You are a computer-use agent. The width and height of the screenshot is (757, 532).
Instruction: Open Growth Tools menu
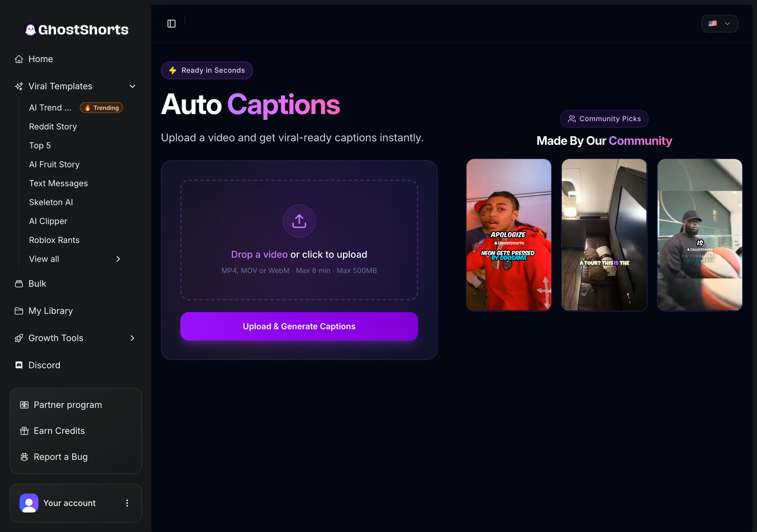coord(76,338)
